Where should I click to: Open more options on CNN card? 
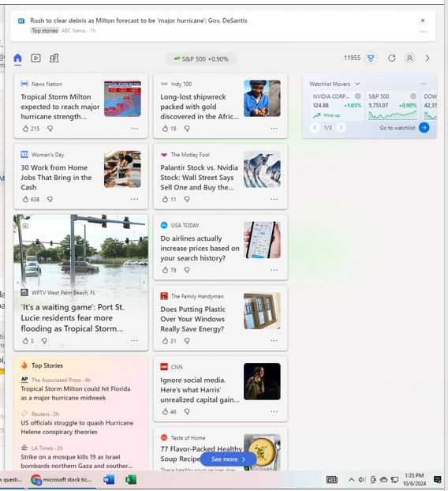pyautogui.click(x=274, y=411)
